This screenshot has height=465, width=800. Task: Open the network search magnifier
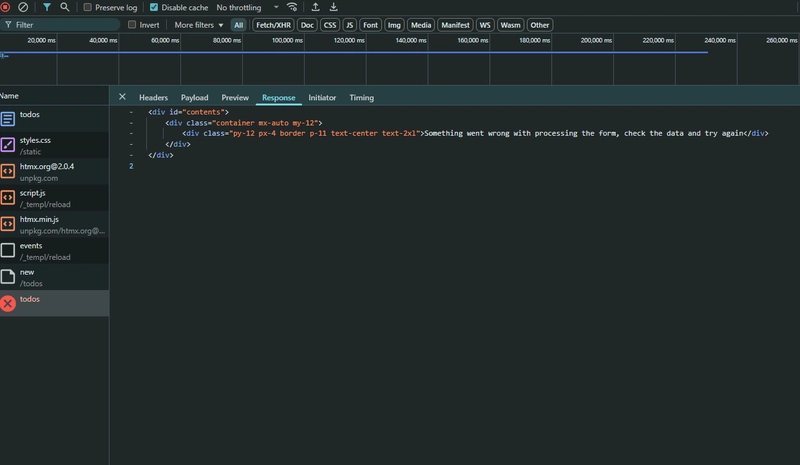65,7
